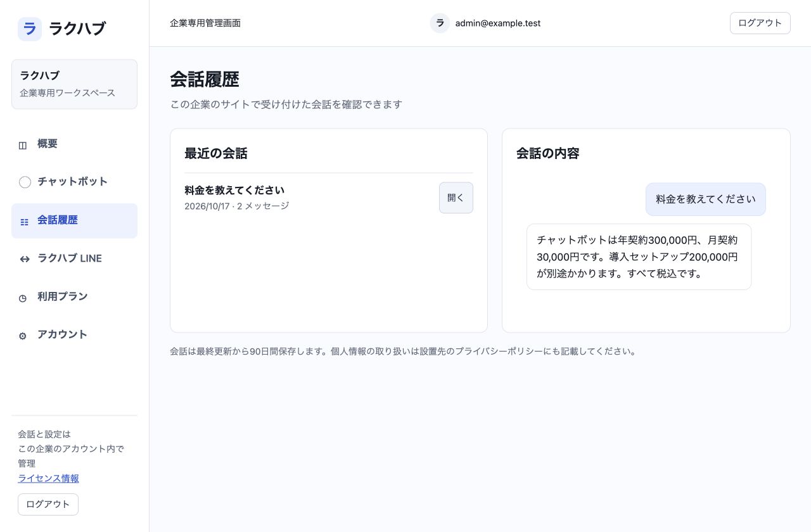Screen dimensions: 811x532
Task: Open the 料金を教えてください conversation with 開く
Action: tap(456, 198)
